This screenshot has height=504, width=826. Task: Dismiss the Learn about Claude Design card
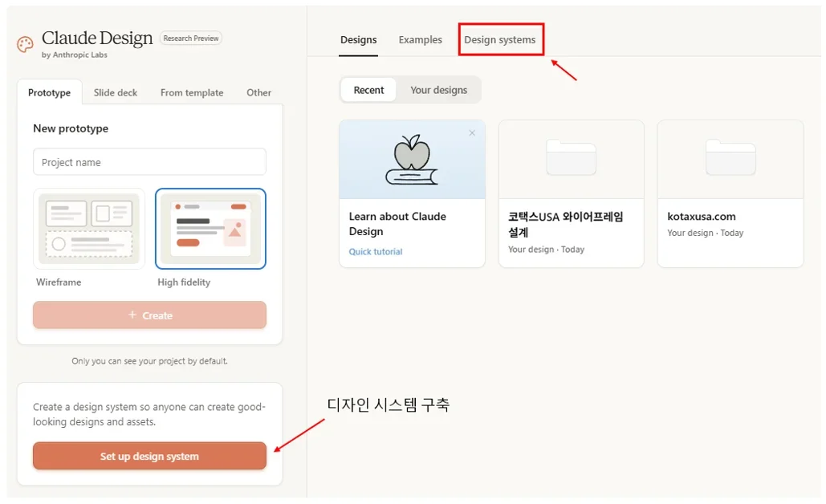(472, 133)
